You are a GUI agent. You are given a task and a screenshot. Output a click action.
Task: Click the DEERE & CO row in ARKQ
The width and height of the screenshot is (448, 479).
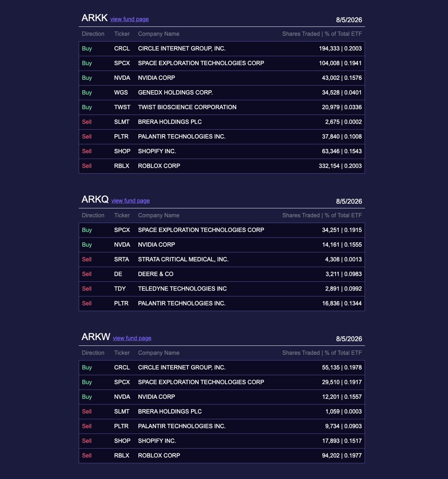[x=222, y=274]
